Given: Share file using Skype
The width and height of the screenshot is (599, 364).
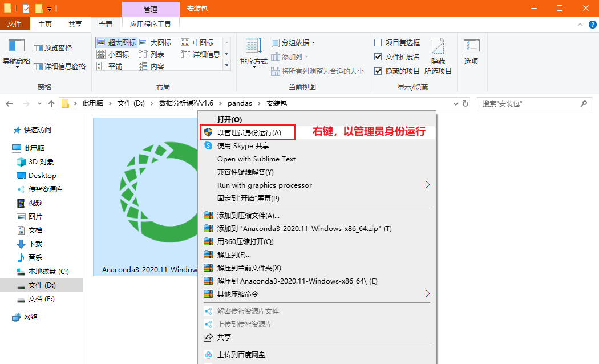Looking at the screenshot, I should (x=317, y=146).
